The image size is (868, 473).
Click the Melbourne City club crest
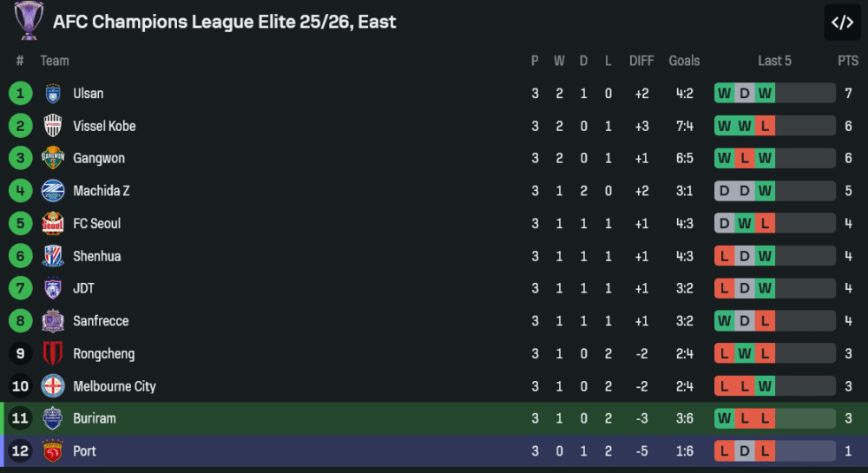[x=53, y=386]
